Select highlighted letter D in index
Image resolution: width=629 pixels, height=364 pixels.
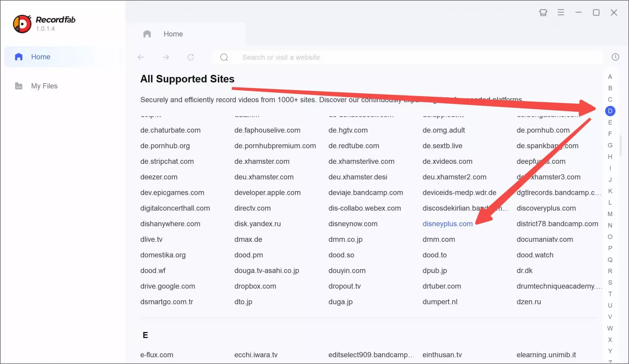[x=610, y=111]
